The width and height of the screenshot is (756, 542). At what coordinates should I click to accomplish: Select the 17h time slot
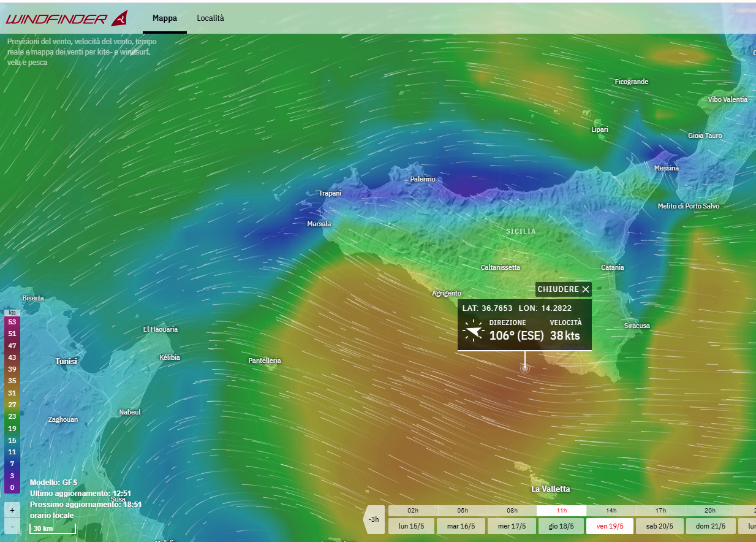point(661,510)
